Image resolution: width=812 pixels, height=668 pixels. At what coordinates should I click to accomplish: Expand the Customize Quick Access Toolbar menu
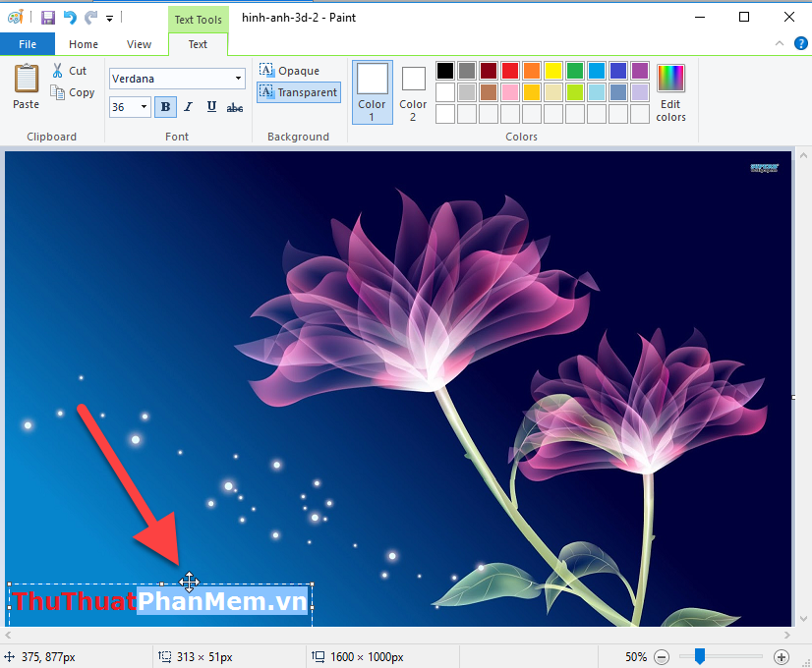[x=108, y=17]
